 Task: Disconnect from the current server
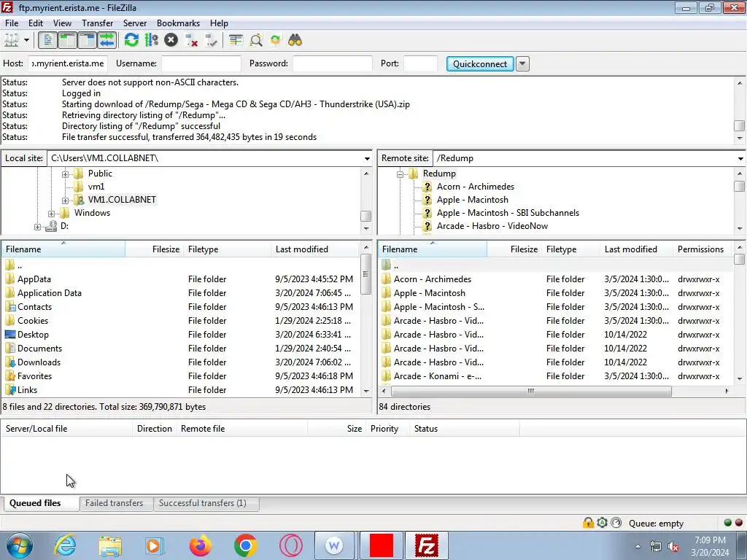click(191, 41)
